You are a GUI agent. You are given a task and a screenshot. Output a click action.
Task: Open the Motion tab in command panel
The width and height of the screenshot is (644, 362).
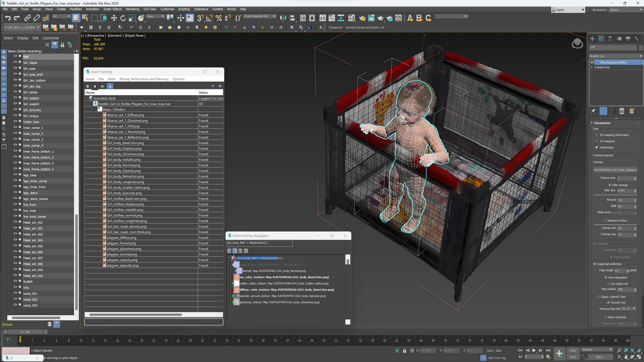[x=619, y=39]
